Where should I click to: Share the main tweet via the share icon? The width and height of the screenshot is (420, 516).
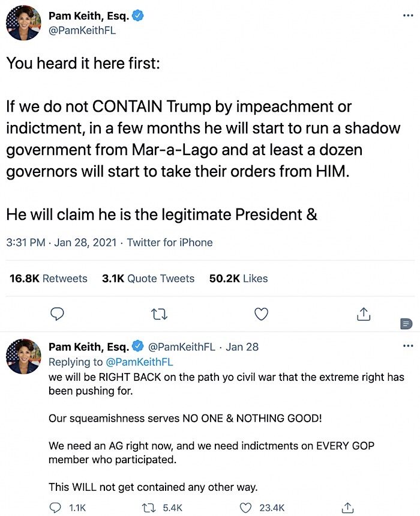point(364,314)
